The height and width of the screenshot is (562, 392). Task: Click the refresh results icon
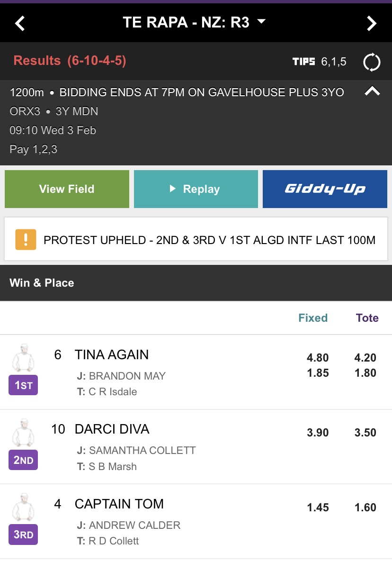click(x=371, y=62)
